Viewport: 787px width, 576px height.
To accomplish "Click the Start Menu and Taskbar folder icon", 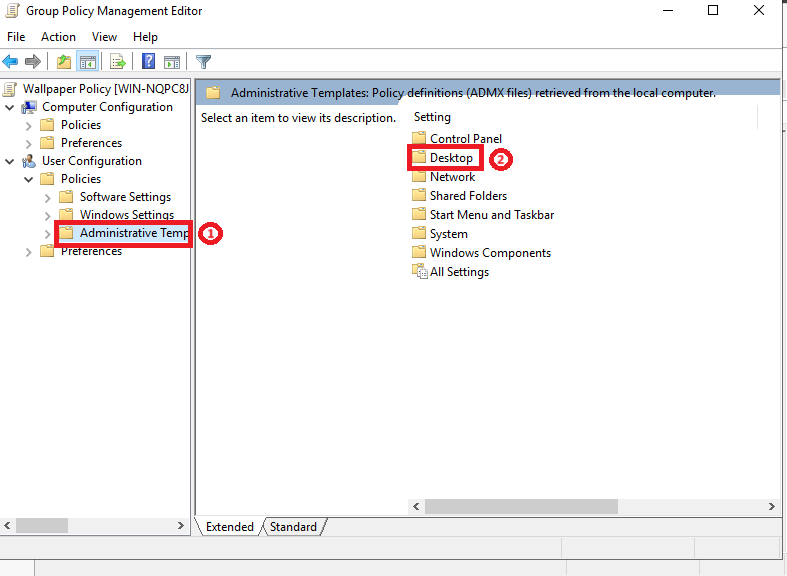I will point(419,214).
